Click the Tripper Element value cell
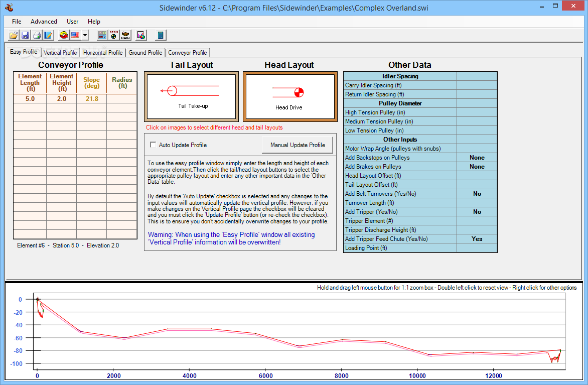The height and width of the screenshot is (385, 588). 477,221
